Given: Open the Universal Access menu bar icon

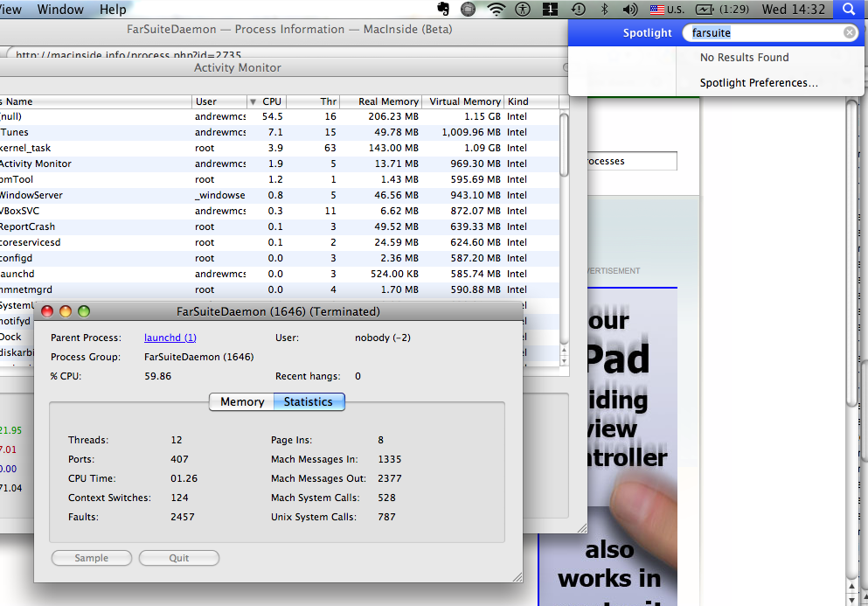Looking at the screenshot, I should click(x=522, y=9).
